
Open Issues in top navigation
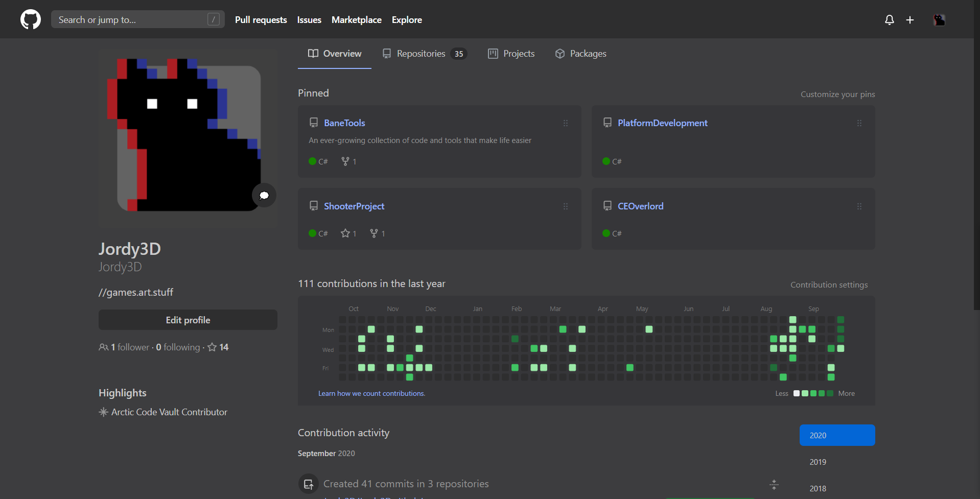coord(309,19)
